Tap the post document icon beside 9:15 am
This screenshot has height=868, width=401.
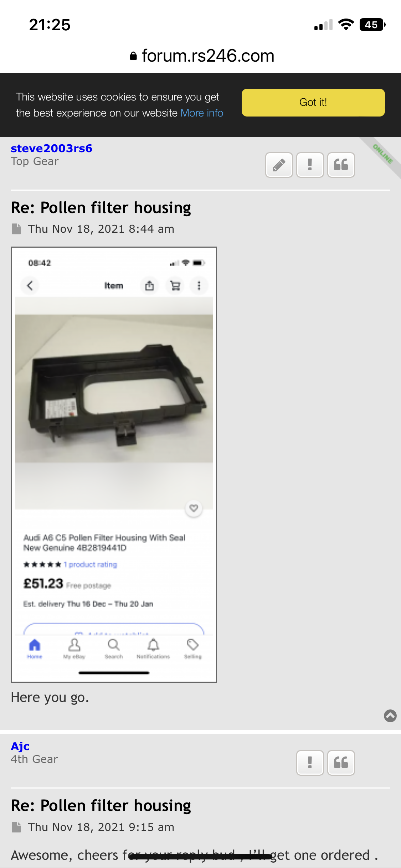pos(16,827)
